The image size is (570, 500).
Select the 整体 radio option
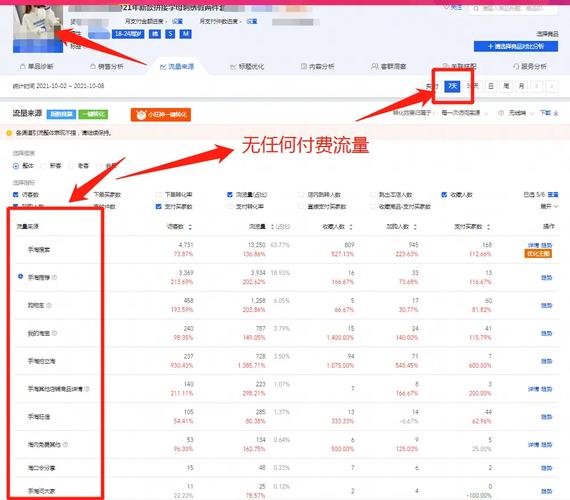click(16, 166)
